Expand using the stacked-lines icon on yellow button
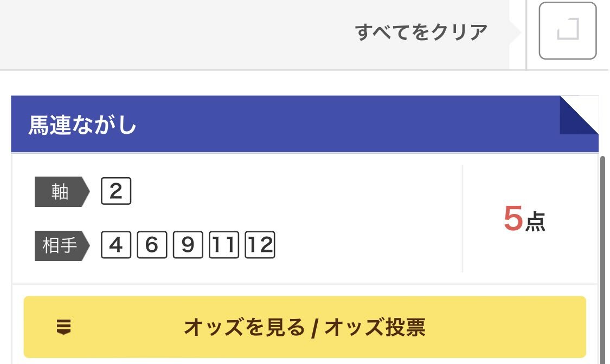610x364 pixels. click(64, 327)
